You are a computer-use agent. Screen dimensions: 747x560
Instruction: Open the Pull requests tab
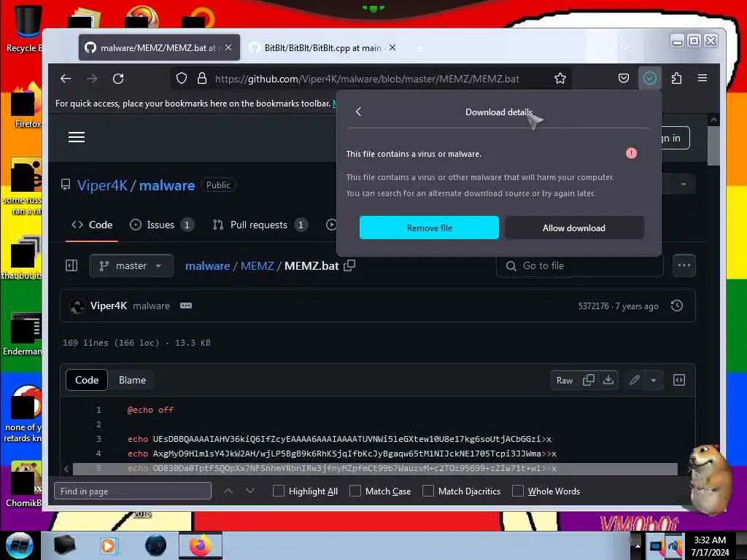point(260,225)
